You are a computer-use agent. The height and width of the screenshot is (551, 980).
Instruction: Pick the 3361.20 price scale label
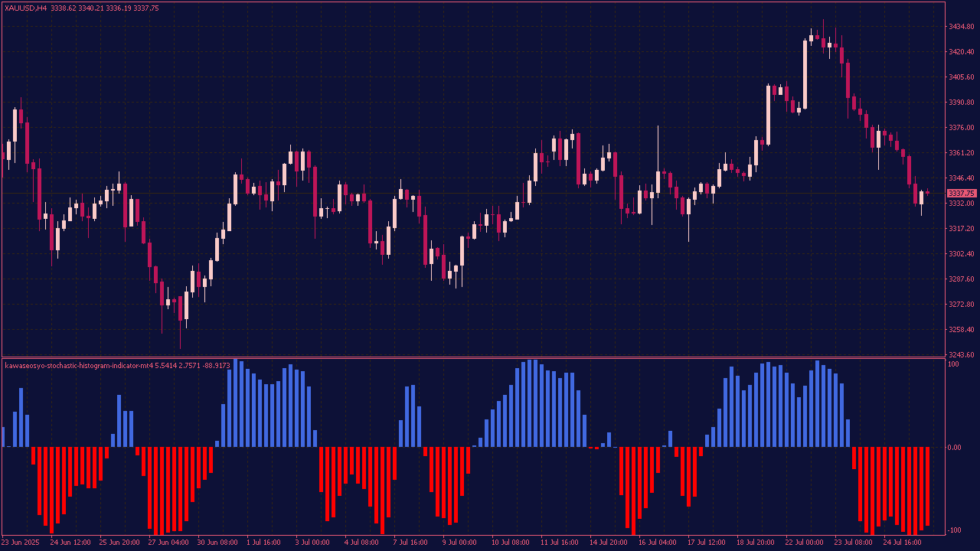[x=961, y=153]
